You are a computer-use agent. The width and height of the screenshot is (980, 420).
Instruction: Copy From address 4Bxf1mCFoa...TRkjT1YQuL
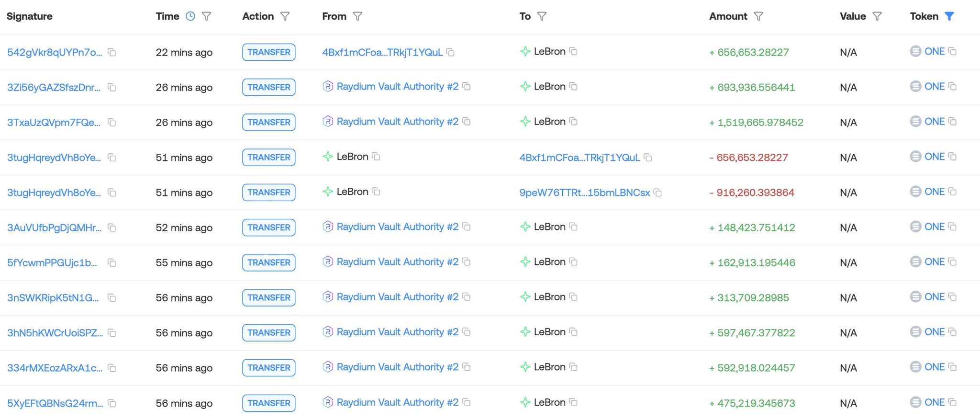(x=450, y=52)
